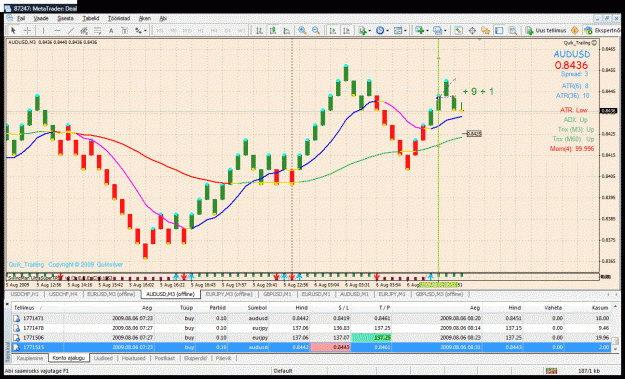
Task: Open the Strategy Tester magnifier icon
Action: (x=513, y=30)
